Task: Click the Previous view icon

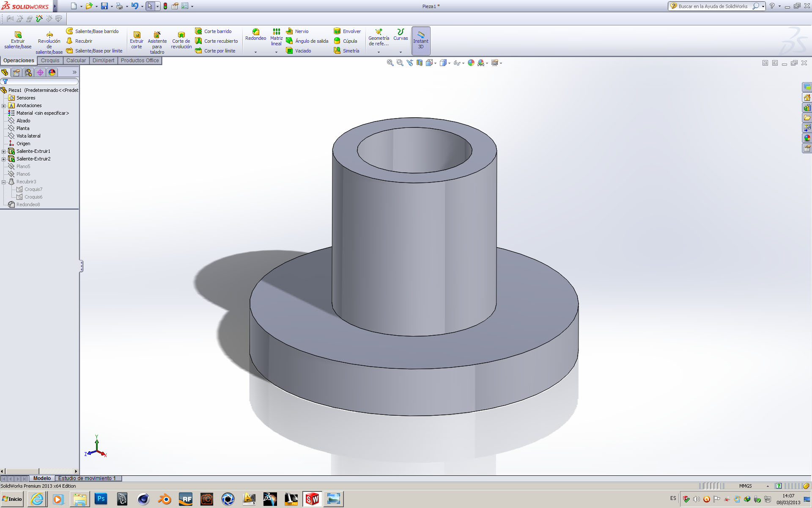Action: 409,63
